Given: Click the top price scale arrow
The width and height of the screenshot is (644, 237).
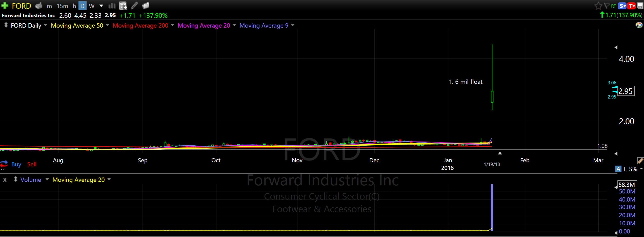Looking at the screenshot, I should click(616, 47).
